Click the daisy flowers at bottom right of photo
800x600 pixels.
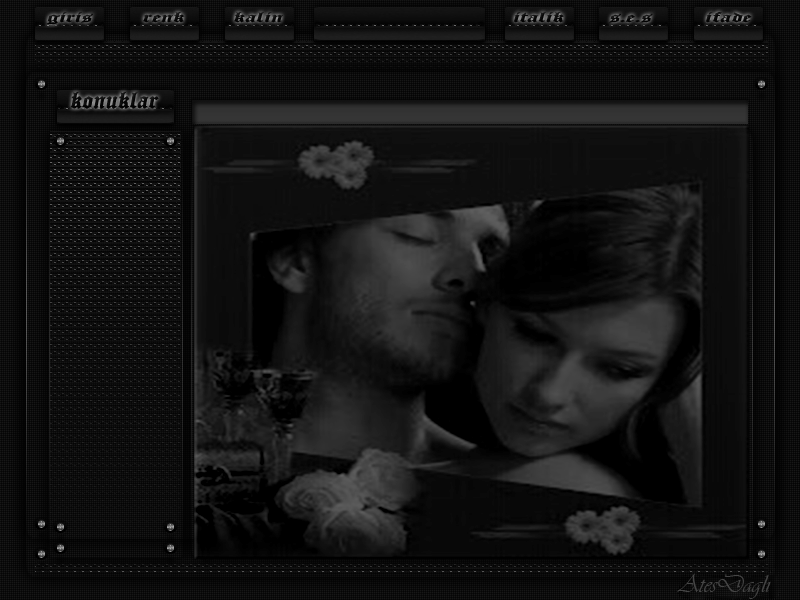(603, 528)
